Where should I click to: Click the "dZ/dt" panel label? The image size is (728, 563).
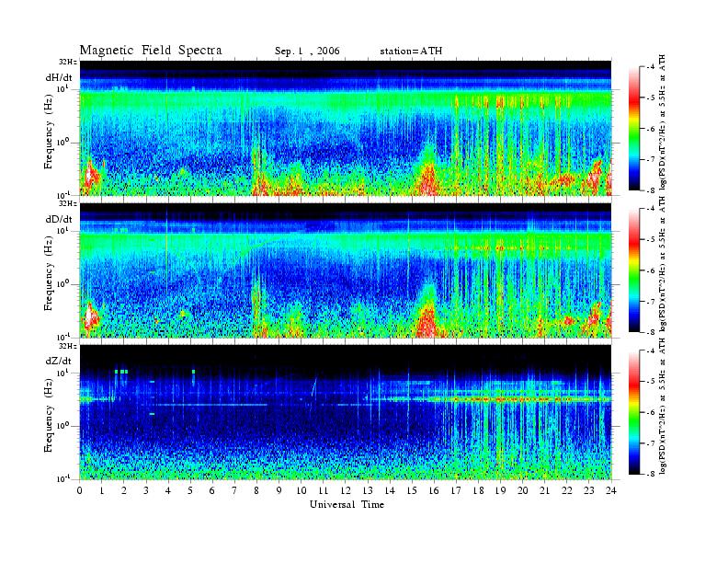[x=59, y=361]
